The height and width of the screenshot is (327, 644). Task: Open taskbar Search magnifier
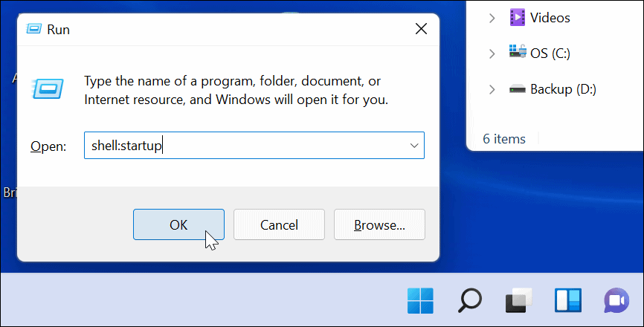pos(470,300)
